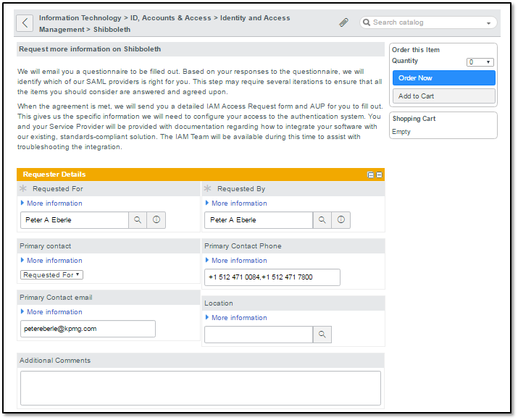Click the back arrow navigation button
Viewport: 518px width, 420px height.
(x=25, y=23)
